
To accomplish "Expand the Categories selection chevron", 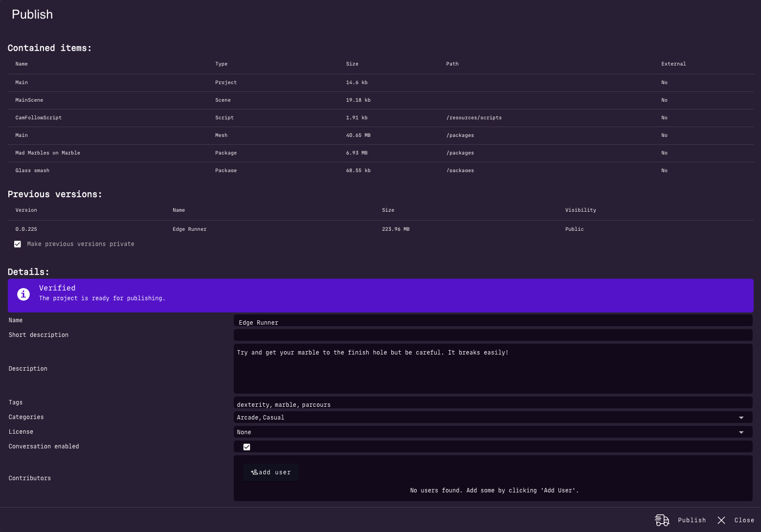I will click(x=741, y=417).
